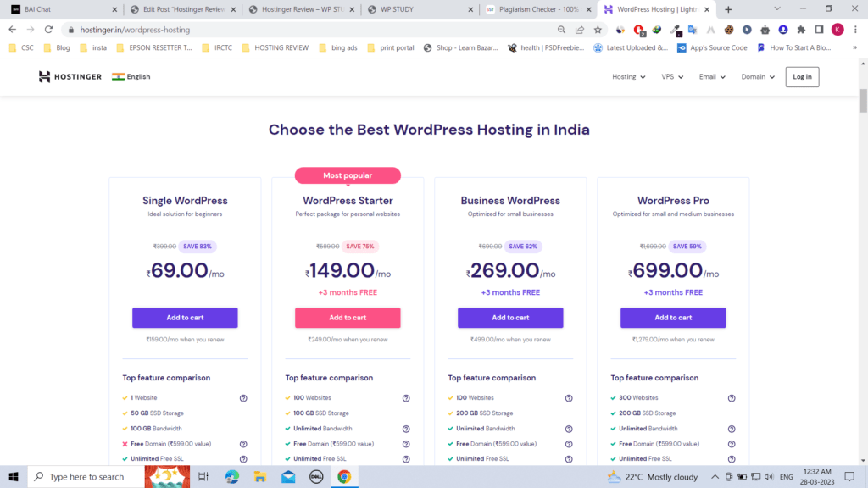Click the Chrome profile avatar K

(837, 28)
